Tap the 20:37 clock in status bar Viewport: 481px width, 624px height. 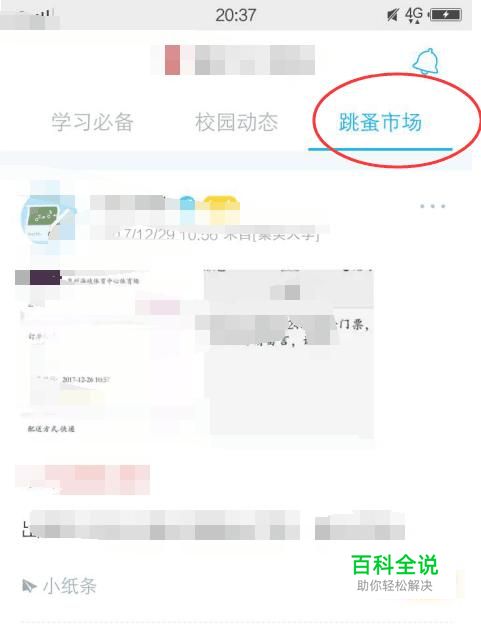[236, 16]
